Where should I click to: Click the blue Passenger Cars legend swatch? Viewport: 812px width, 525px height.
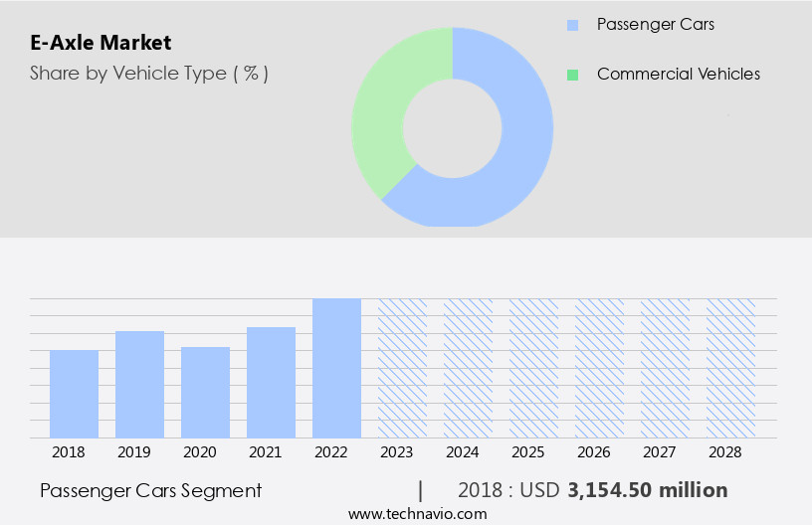[x=572, y=24]
